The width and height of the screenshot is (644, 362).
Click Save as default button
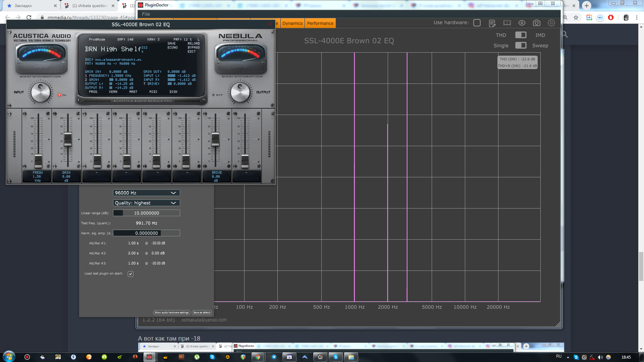tap(202, 312)
